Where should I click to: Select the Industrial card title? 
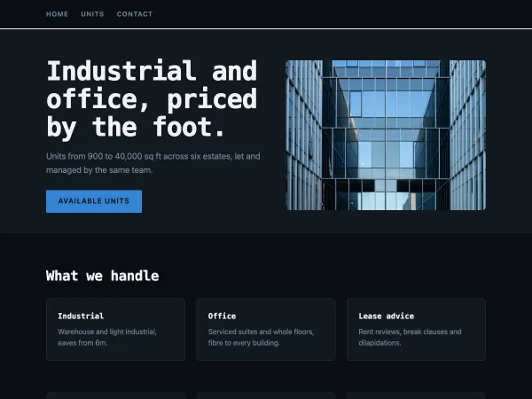click(81, 316)
